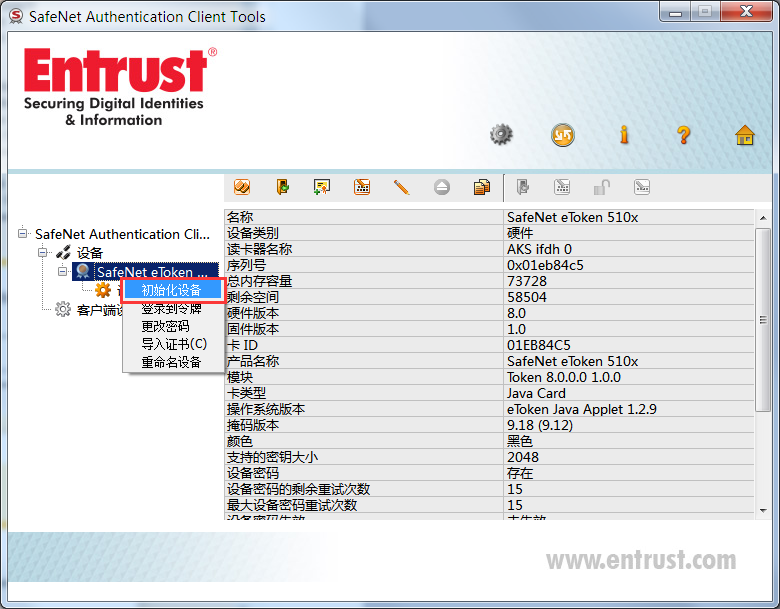Viewport: 780px width, 609px height.
Task: Click the Copy to Clipboard icon
Action: click(x=482, y=187)
